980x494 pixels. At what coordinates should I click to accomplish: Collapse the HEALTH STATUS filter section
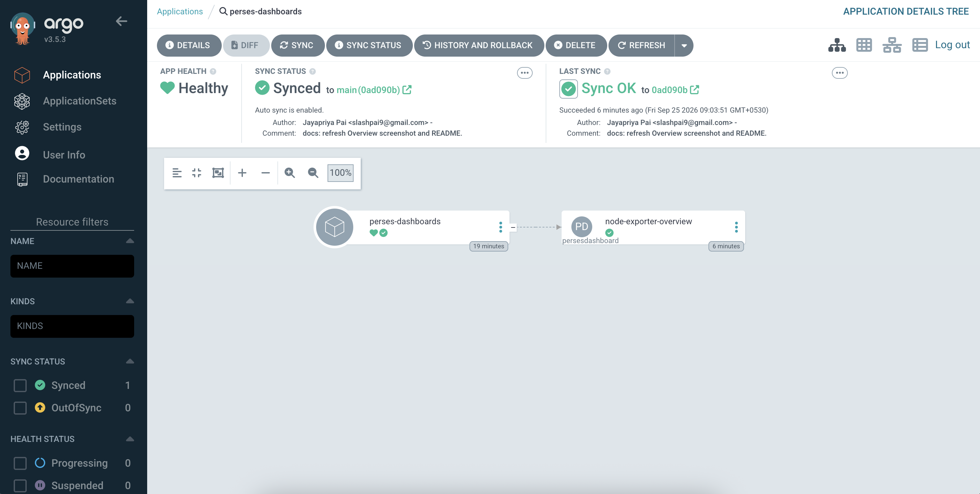tap(130, 438)
